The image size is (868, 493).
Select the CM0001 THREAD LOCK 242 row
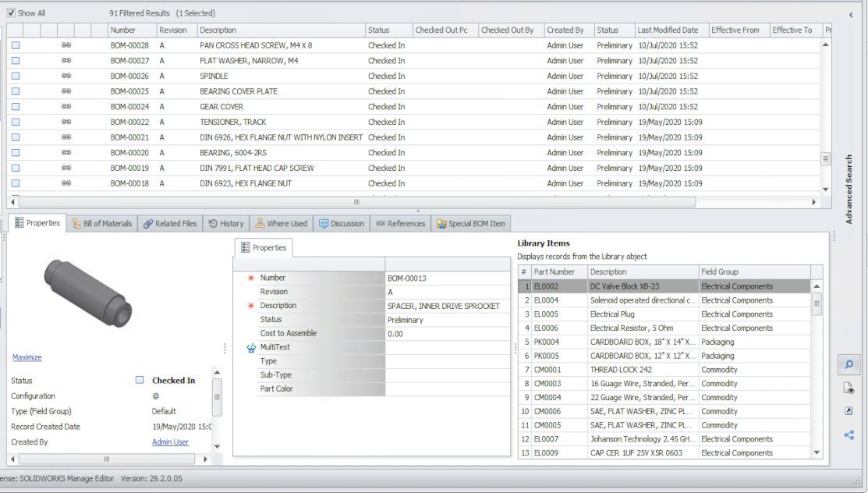click(x=664, y=370)
